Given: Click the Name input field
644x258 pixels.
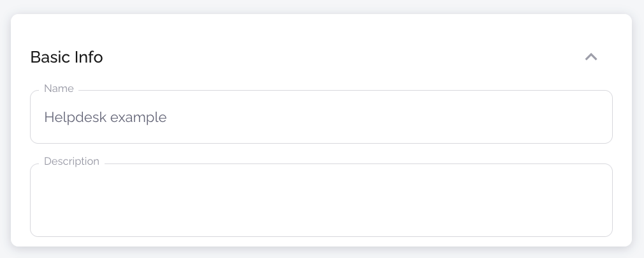Looking at the screenshot, I should click(x=321, y=118).
